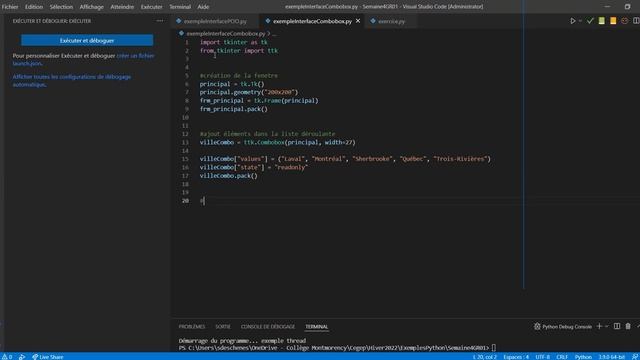Open the Sélection menu

[x=61, y=7]
